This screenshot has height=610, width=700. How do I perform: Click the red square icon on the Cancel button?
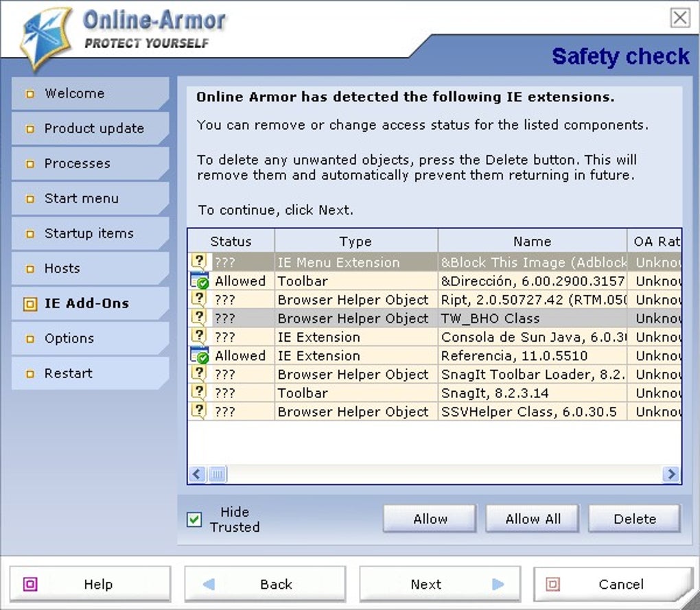click(552, 584)
